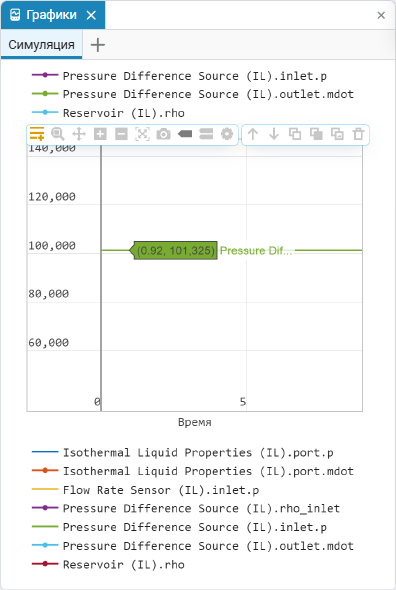Viewport: 396px width, 590px height.
Task: Toggle top legend Pressure Difference Source inlet.p
Action: (179, 76)
